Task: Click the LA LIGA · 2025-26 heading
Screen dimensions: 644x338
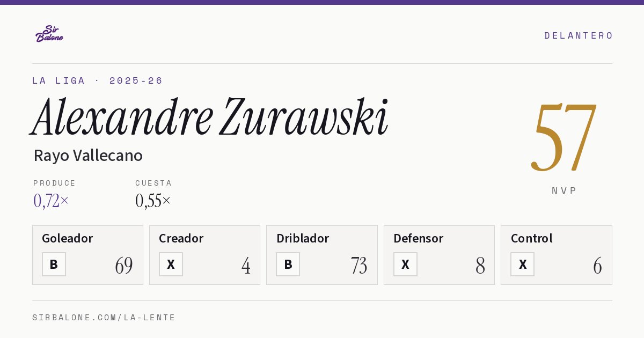Action: [x=97, y=80]
